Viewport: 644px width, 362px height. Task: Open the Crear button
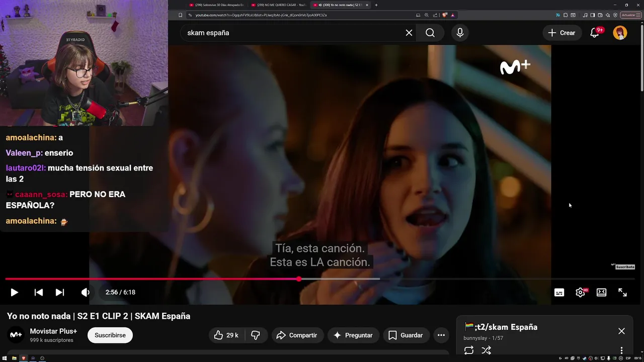click(x=562, y=33)
